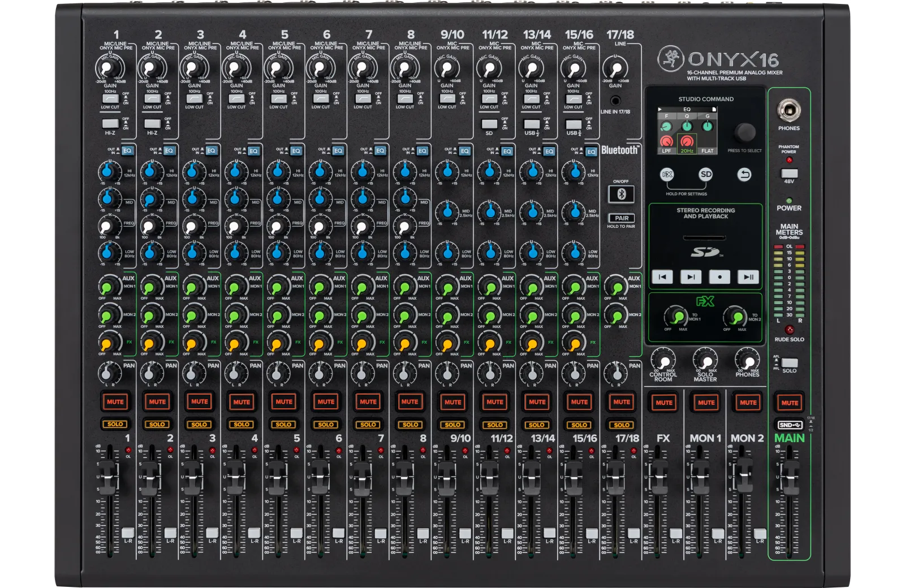The width and height of the screenshot is (905, 588).
Task: Click the green F knob on the EQ screen
Action: [666, 127]
